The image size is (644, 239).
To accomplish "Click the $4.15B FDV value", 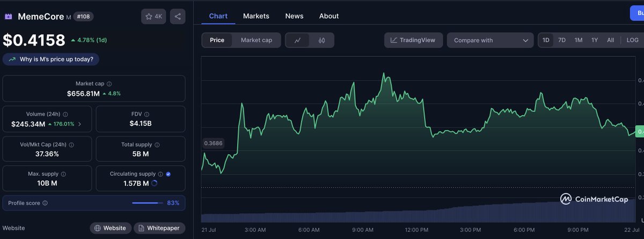I will point(140,124).
